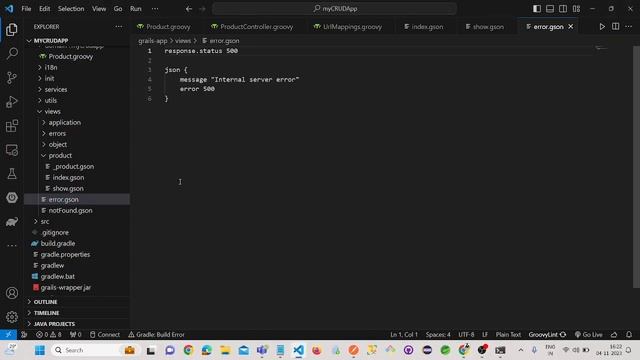
Task: Click views in the breadcrumb path
Action: (183, 41)
